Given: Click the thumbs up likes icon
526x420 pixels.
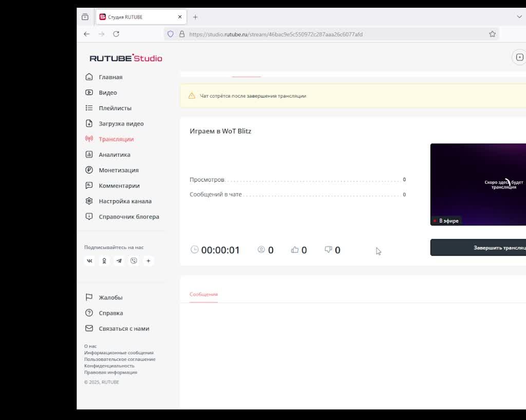Looking at the screenshot, I should [x=295, y=250].
